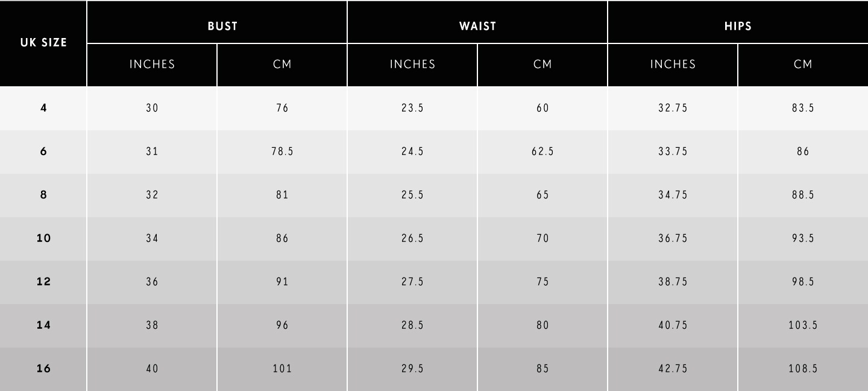Click the 62.5 waist CM value
The height and width of the screenshot is (391, 868).
click(542, 151)
